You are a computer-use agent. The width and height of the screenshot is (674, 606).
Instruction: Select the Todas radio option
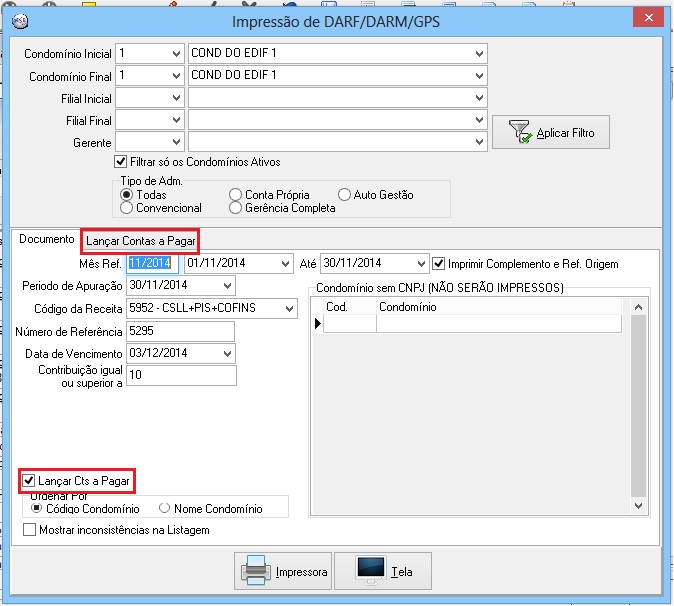pyautogui.click(x=126, y=195)
